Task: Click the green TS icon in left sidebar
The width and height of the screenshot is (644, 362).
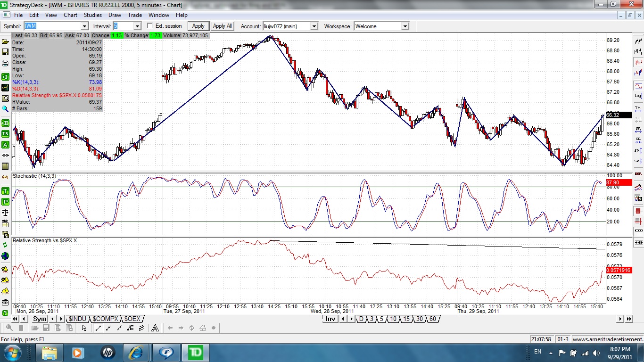Action: click(x=5, y=134)
